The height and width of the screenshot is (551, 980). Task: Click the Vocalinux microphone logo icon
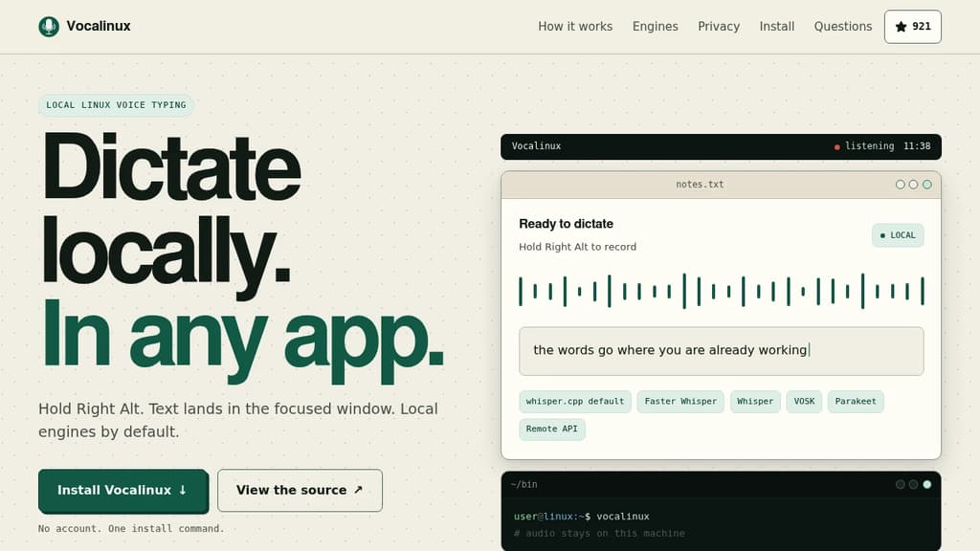49,26
